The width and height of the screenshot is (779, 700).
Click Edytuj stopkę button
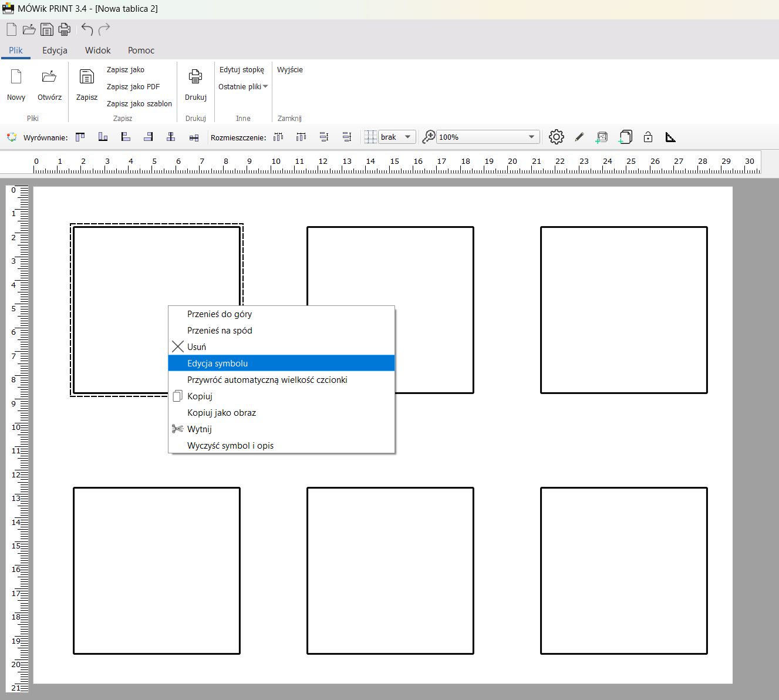pos(242,69)
